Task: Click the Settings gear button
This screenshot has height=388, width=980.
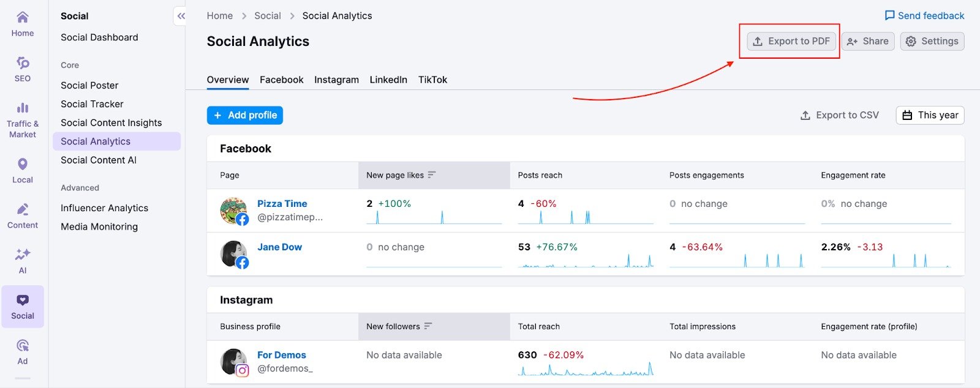Action: [x=932, y=42]
